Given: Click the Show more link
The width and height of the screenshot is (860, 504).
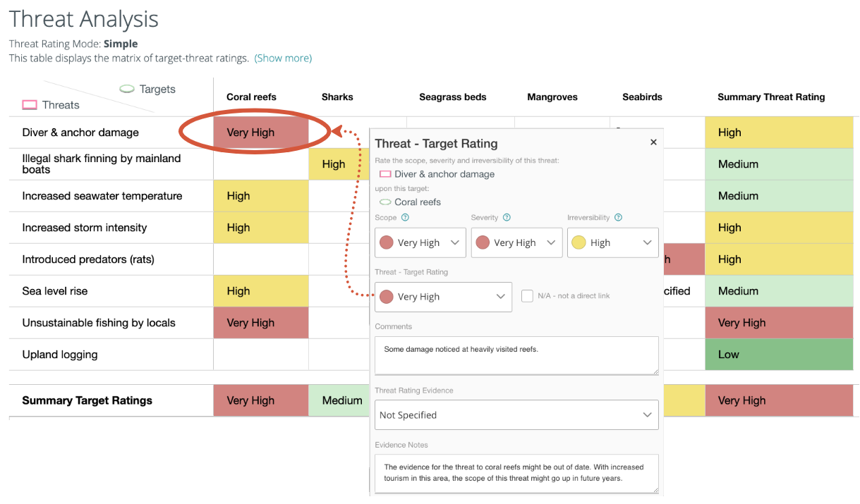Looking at the screenshot, I should coord(283,58).
